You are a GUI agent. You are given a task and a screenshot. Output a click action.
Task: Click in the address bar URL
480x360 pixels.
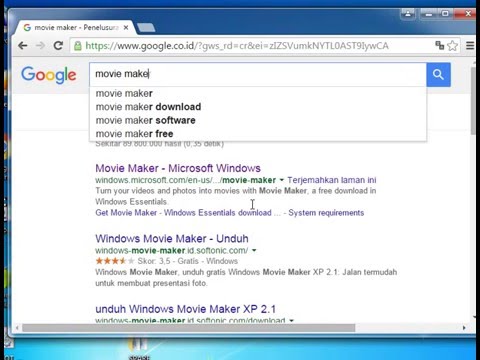pyautogui.click(x=237, y=46)
